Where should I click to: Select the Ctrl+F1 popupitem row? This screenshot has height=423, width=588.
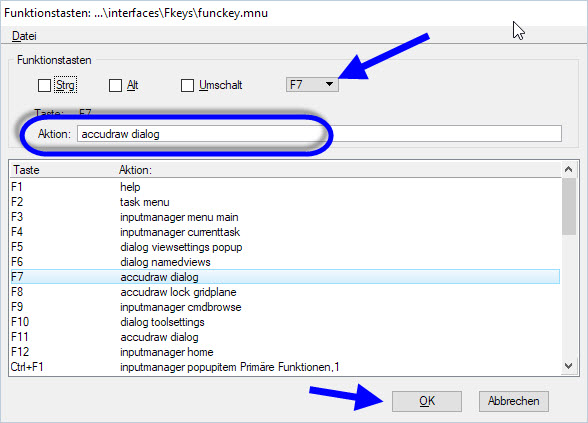click(285, 367)
